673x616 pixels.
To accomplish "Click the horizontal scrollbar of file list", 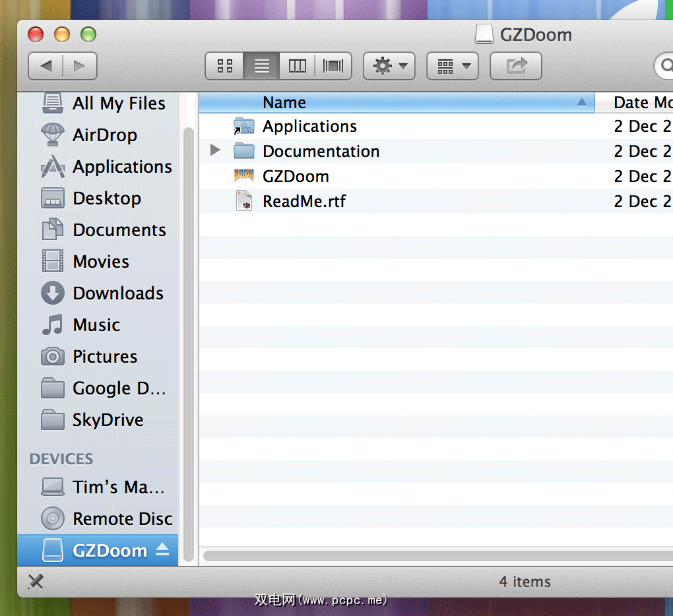I will (438, 556).
